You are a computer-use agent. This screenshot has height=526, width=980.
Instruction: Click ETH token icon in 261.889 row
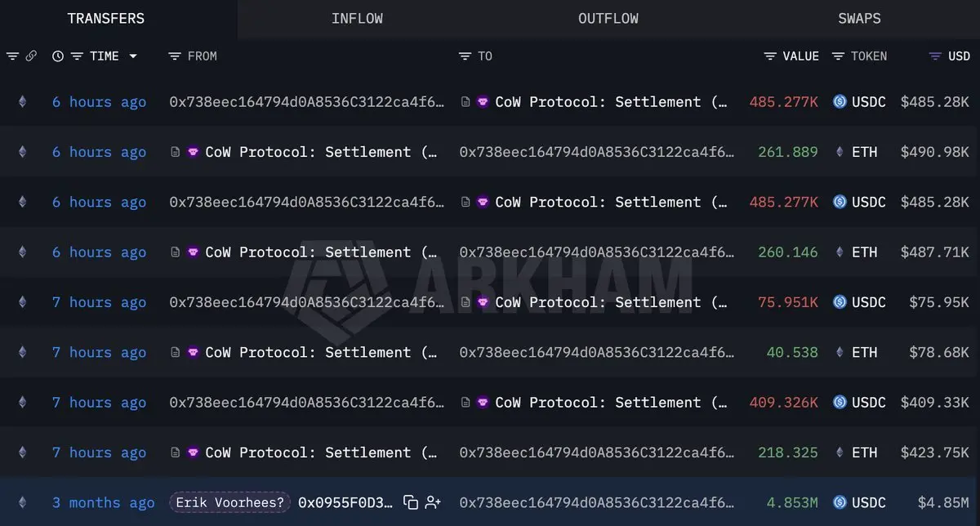[840, 152]
